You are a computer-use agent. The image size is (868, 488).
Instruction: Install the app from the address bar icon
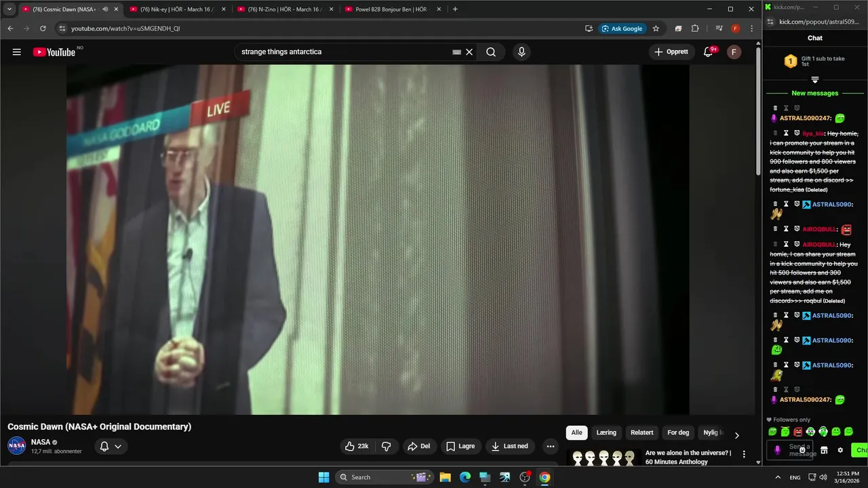589,28
